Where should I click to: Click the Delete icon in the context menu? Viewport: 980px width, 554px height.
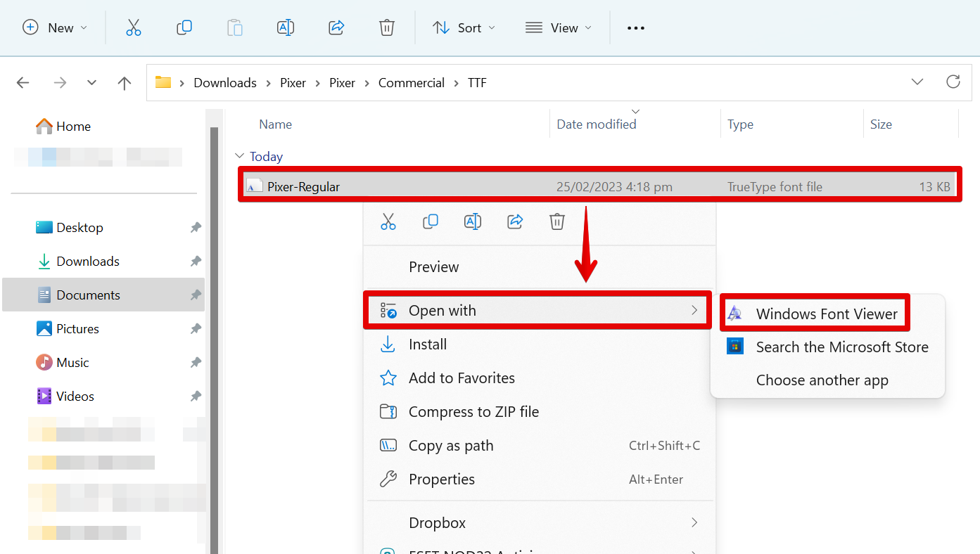(556, 221)
